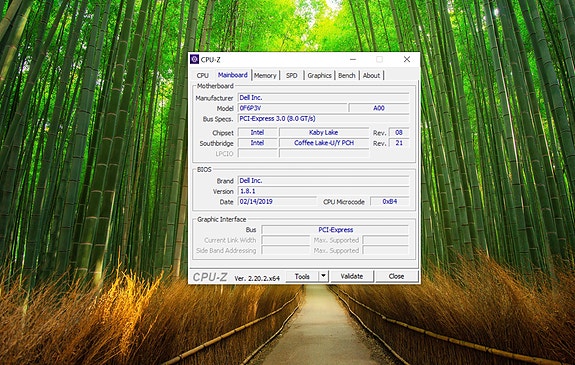Switch to the CPU tab

pyautogui.click(x=202, y=76)
